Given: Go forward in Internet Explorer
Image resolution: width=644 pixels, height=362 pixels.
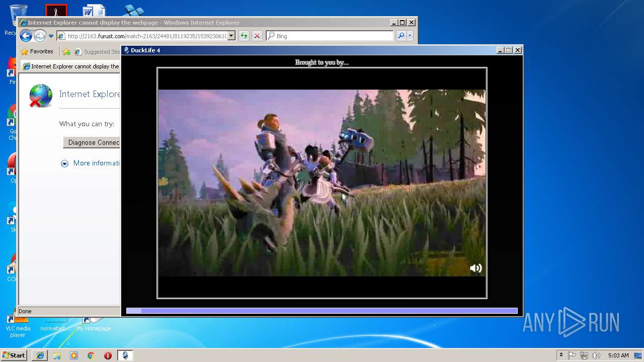Looking at the screenshot, I should 40,36.
